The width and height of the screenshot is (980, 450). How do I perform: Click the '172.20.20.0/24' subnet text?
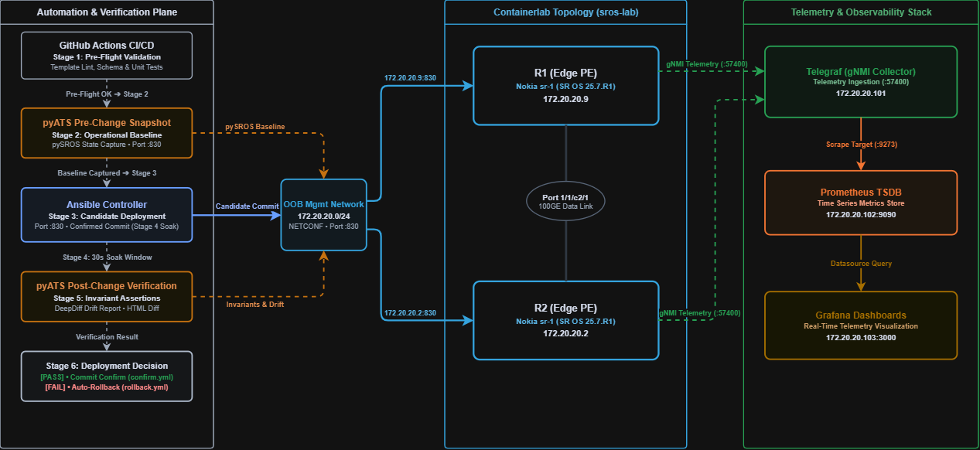(x=325, y=216)
